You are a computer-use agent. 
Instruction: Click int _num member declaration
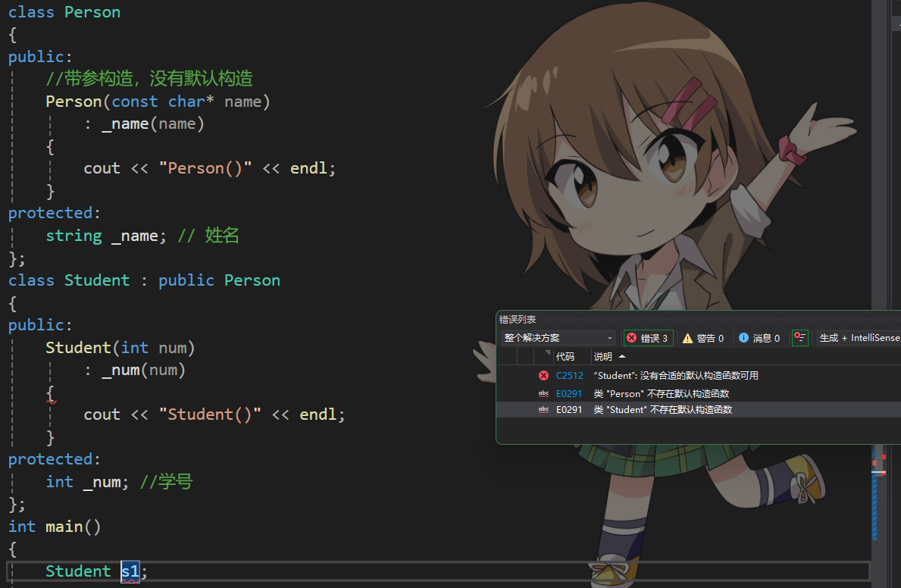87,482
